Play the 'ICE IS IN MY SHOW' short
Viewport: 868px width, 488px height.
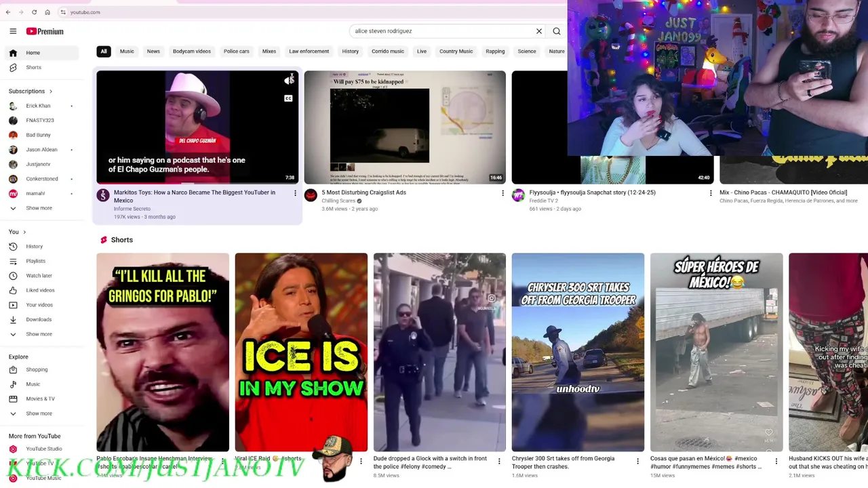[301, 352]
